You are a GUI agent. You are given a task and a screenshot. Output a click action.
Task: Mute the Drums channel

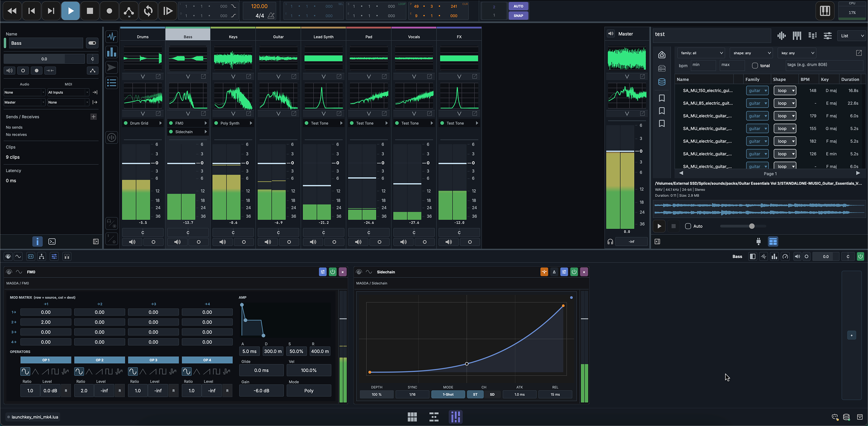132,242
